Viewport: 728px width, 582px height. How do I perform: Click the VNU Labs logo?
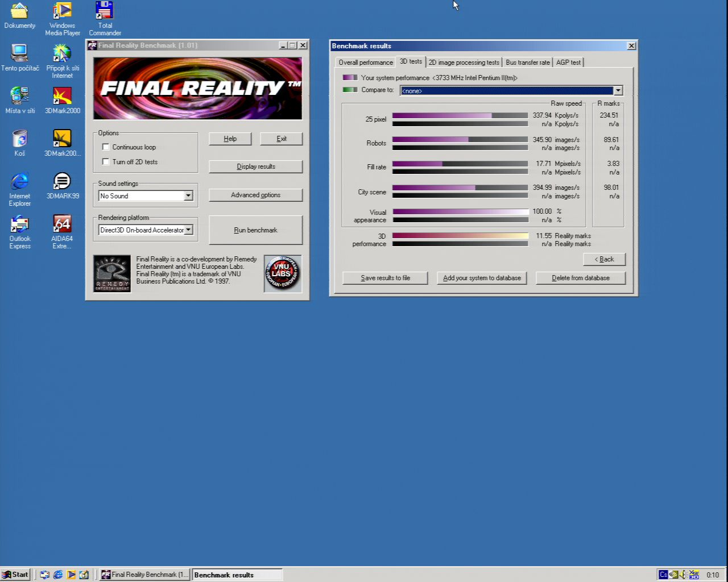click(x=283, y=273)
